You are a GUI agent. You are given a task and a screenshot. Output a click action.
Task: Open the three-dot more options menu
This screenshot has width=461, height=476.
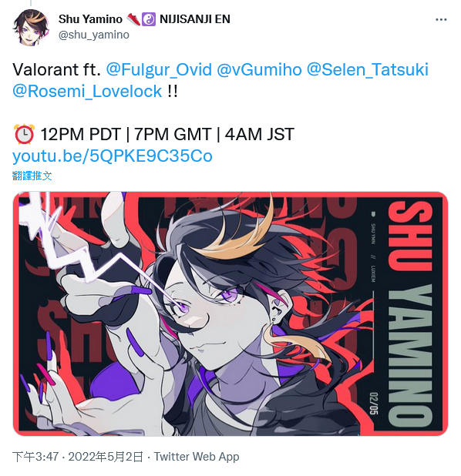(441, 19)
